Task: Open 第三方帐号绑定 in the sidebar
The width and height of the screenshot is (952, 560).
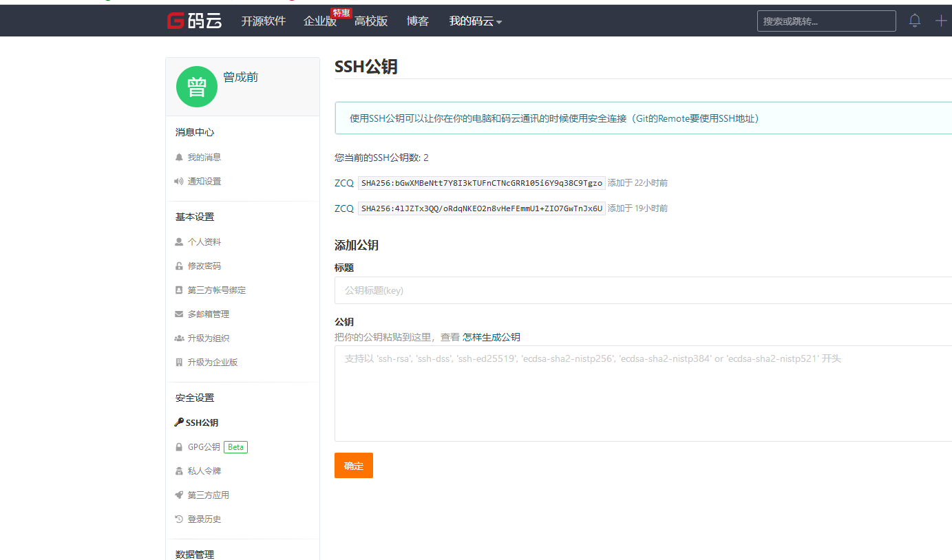Action: pos(217,290)
